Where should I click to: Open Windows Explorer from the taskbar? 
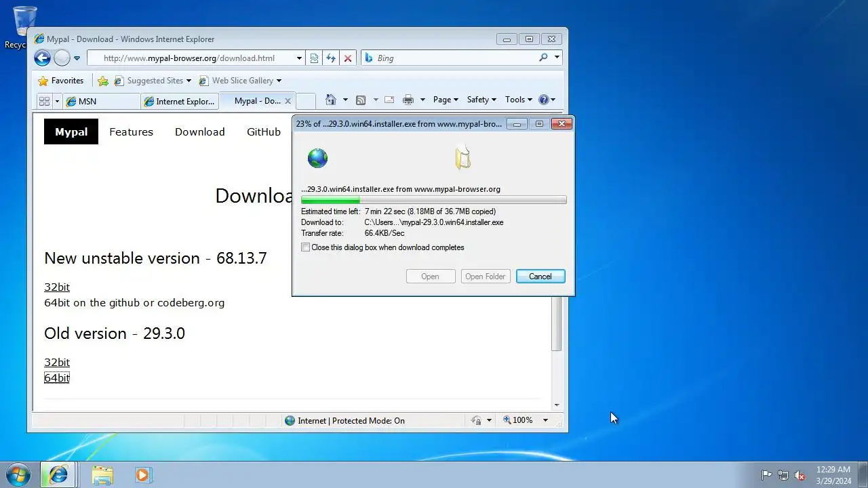click(102, 475)
